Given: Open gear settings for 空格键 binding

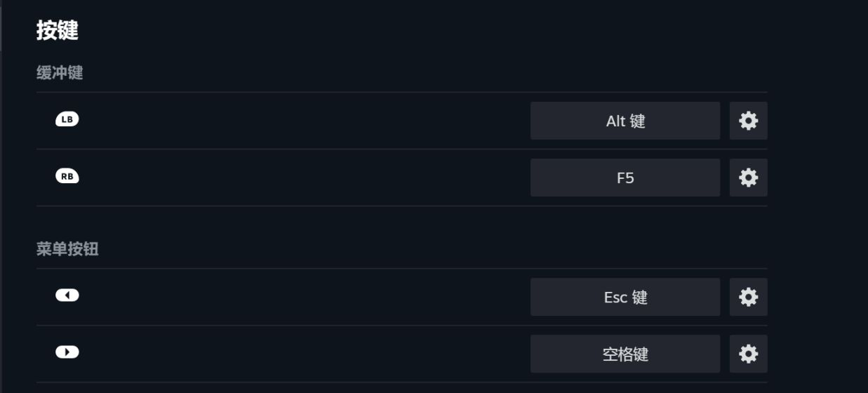Looking at the screenshot, I should 748,354.
